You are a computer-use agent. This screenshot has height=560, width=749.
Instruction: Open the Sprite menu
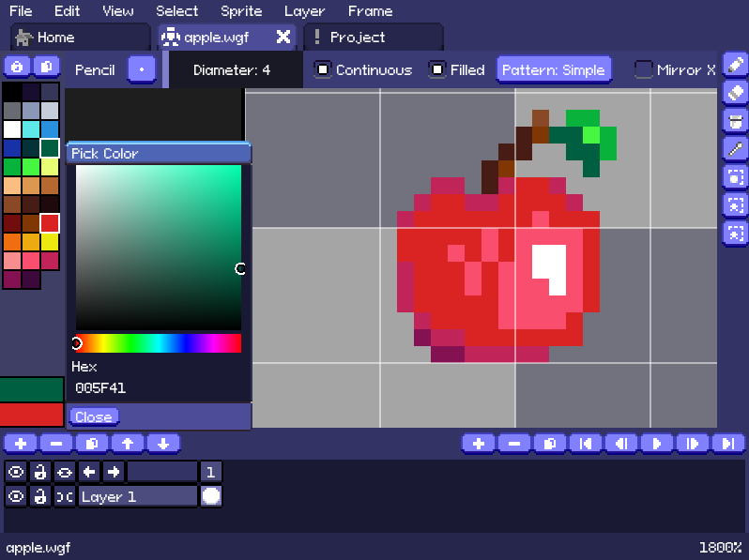click(241, 11)
